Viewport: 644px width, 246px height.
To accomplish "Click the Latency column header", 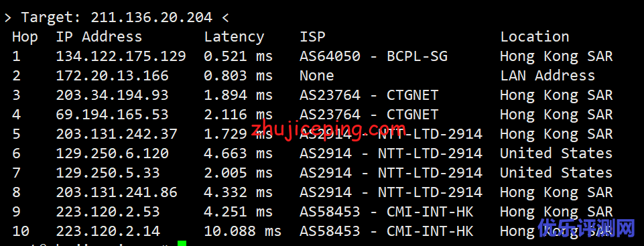I will tap(234, 38).
